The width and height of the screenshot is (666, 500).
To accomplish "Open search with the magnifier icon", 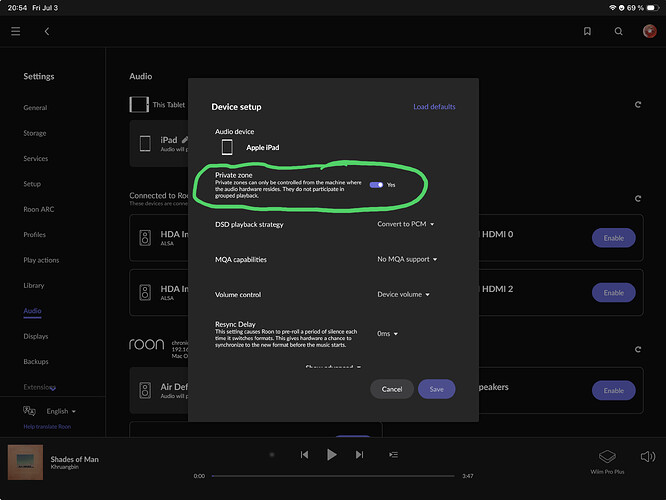I will pyautogui.click(x=618, y=31).
